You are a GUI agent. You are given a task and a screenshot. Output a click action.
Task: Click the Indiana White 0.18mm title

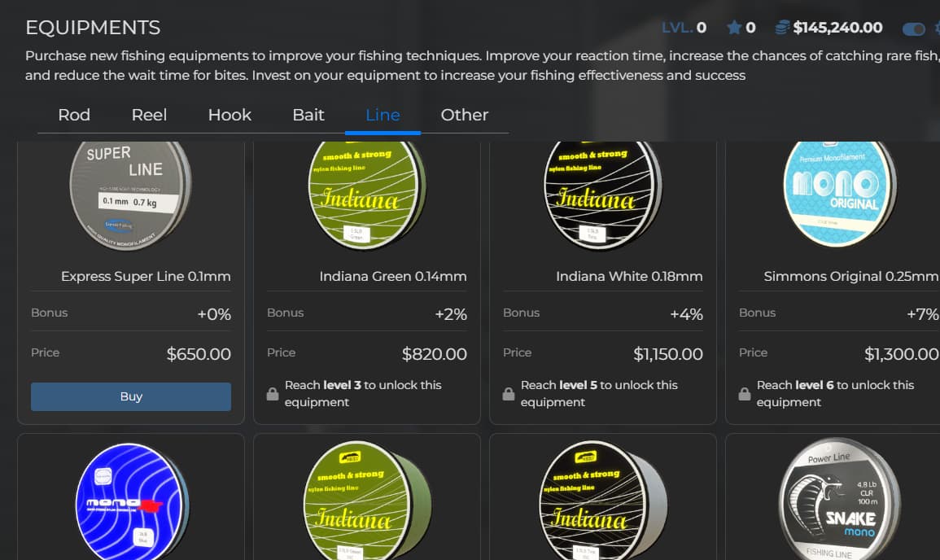[x=629, y=277]
